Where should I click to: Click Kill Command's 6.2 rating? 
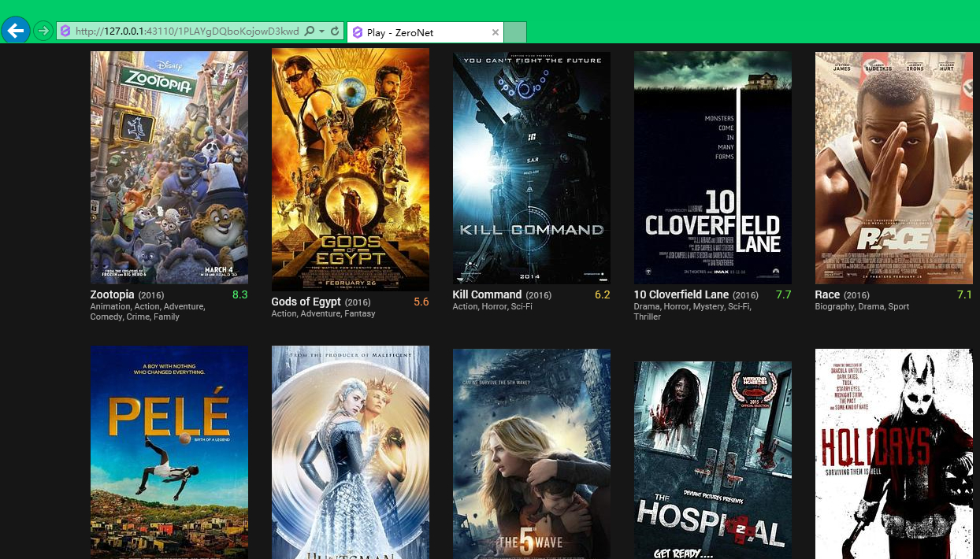pos(603,294)
